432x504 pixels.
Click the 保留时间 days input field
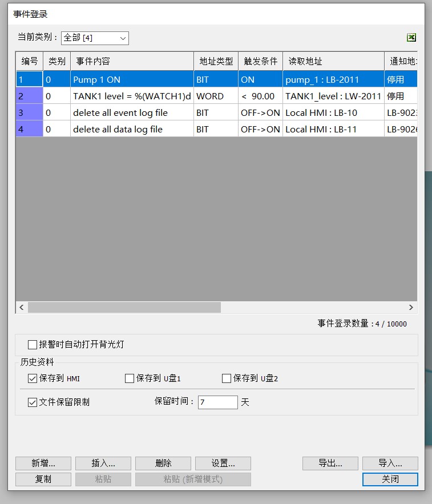point(217,402)
